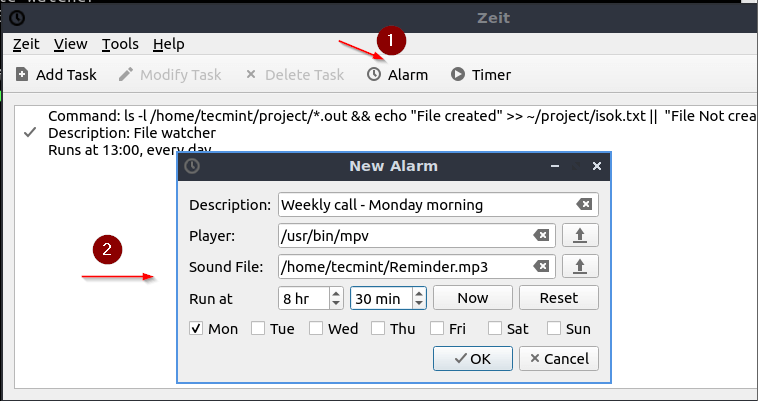The height and width of the screenshot is (401, 758).
Task: Click the Delete Task toolbar item
Action: (295, 75)
